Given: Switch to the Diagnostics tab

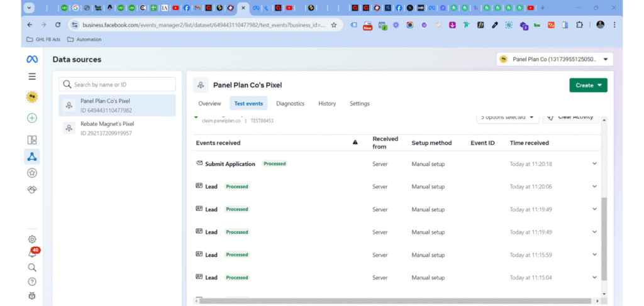Looking at the screenshot, I should coord(291,104).
